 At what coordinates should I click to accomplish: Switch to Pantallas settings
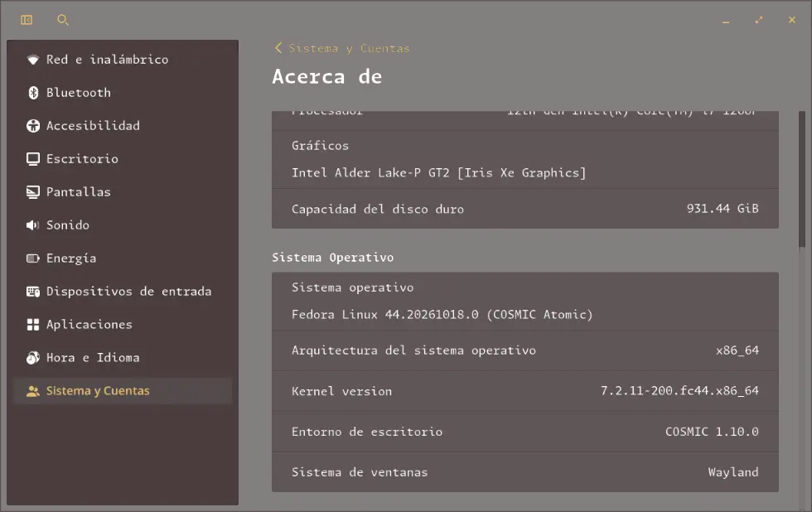123,192
